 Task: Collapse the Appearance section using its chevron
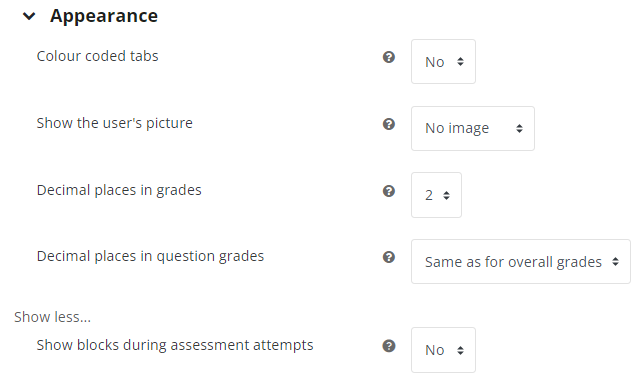(29, 16)
